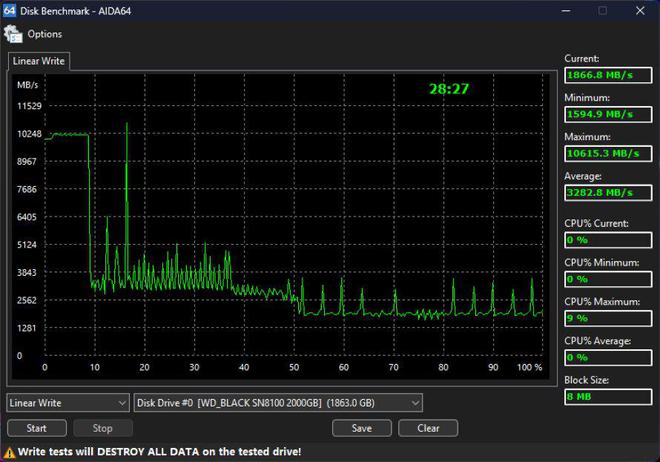Click the AIDA64 app icon in title bar
660x462 pixels.
9,11
